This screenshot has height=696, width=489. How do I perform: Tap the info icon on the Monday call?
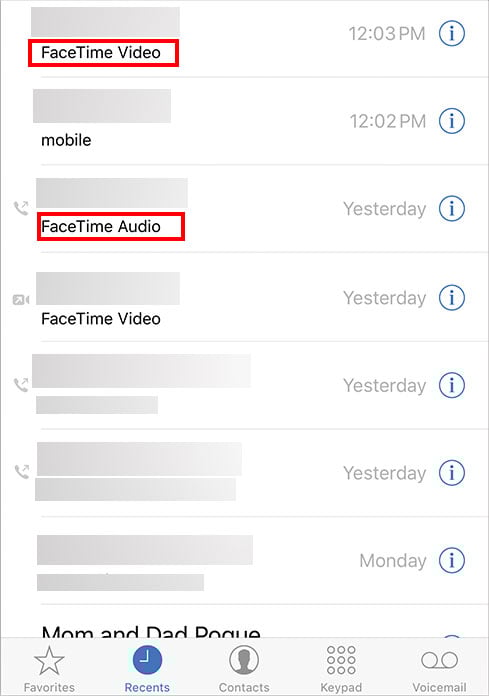point(452,560)
